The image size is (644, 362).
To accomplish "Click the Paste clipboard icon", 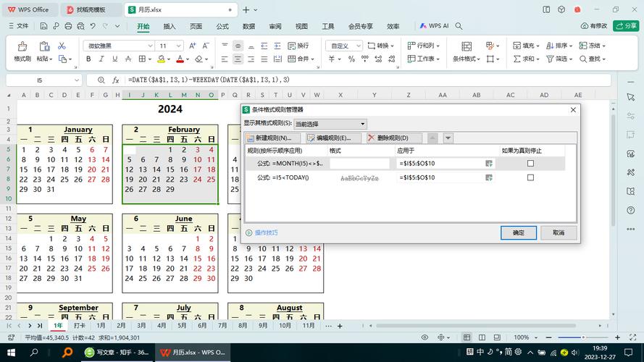I will pos(44,46).
